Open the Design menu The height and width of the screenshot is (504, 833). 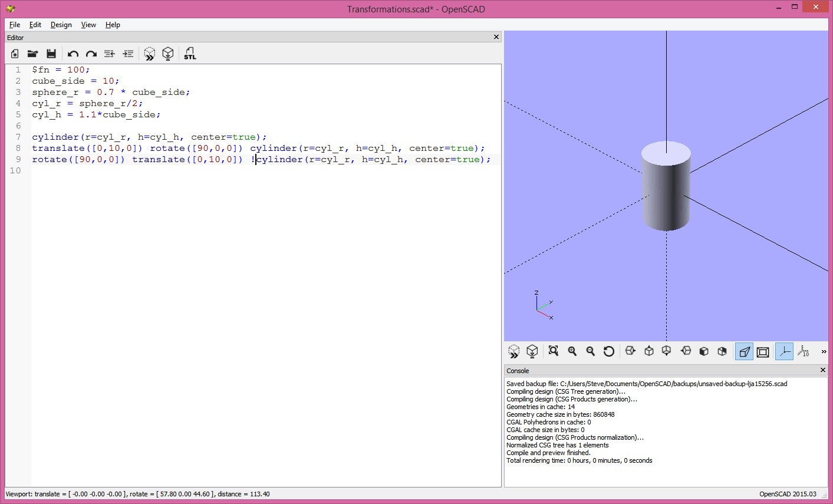[61, 25]
